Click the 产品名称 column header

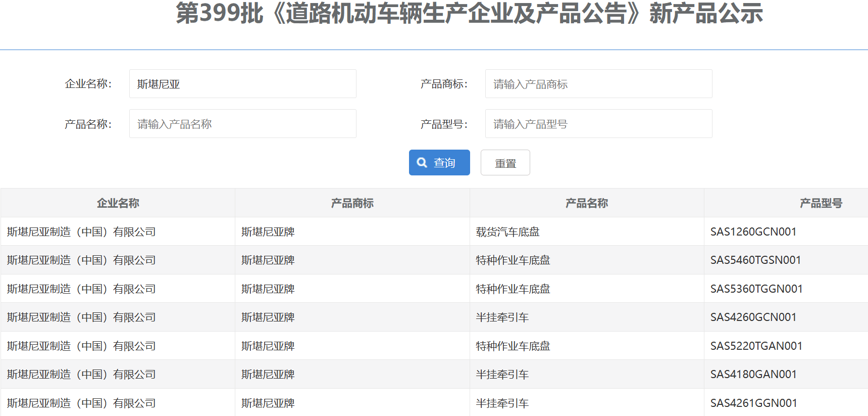click(x=587, y=203)
